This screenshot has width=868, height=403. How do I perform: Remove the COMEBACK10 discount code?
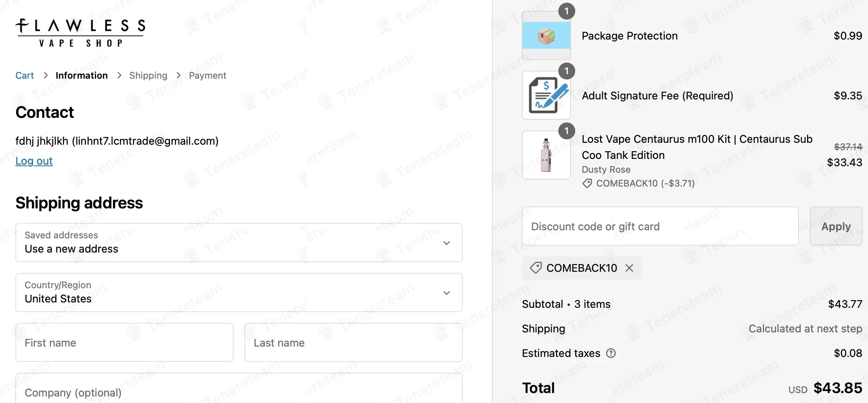pos(629,268)
